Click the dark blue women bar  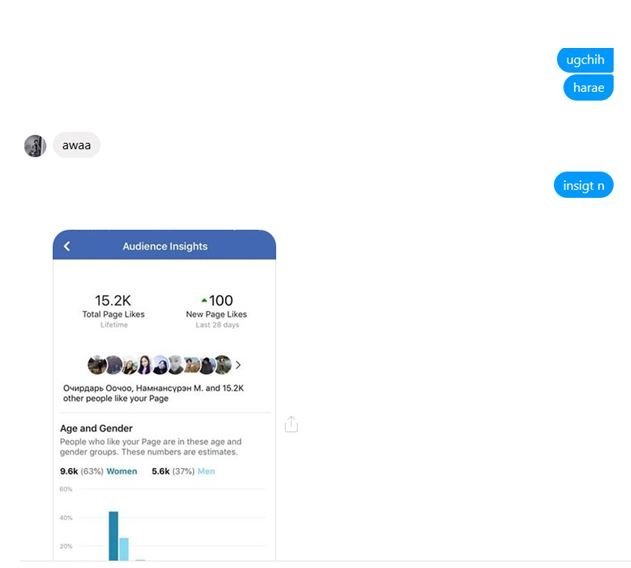(x=113, y=536)
